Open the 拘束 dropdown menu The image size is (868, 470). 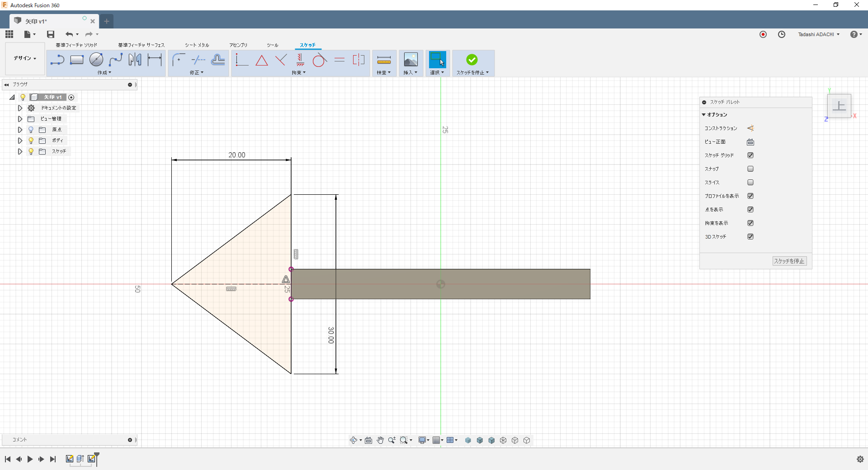click(299, 73)
